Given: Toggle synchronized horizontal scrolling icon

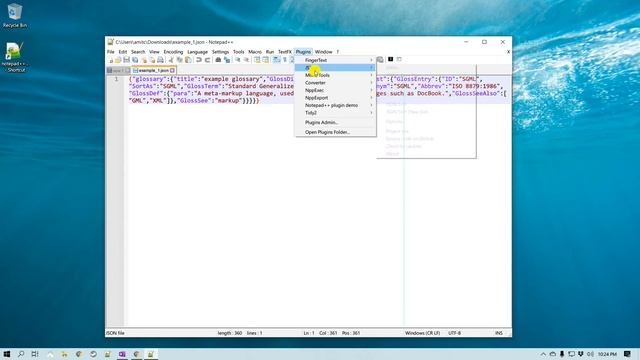Looking at the screenshot, I should (x=265, y=60).
